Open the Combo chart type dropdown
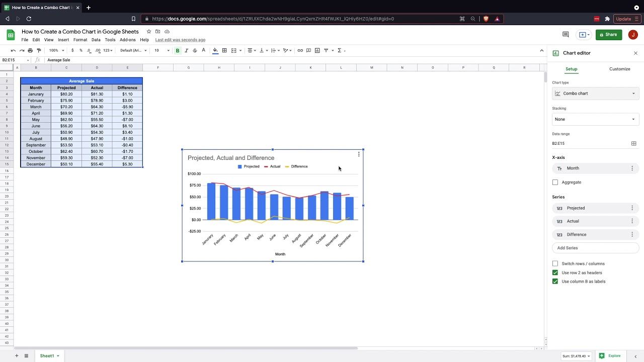The height and width of the screenshot is (362, 644). click(x=595, y=94)
